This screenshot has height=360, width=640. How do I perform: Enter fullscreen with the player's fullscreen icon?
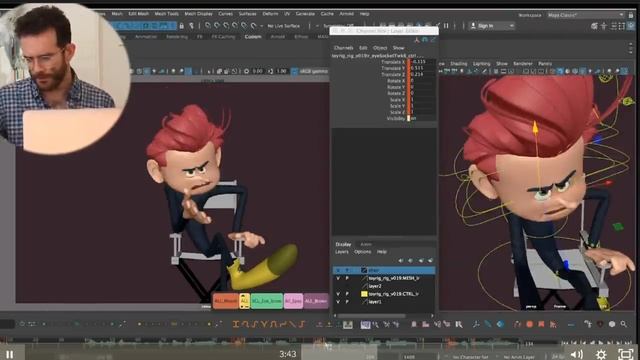[625, 354]
